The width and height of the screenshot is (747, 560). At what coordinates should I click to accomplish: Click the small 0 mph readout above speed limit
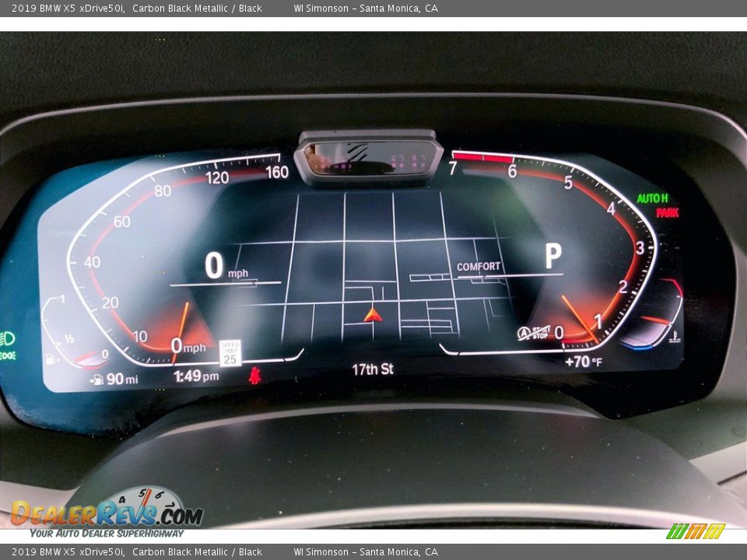pos(188,345)
